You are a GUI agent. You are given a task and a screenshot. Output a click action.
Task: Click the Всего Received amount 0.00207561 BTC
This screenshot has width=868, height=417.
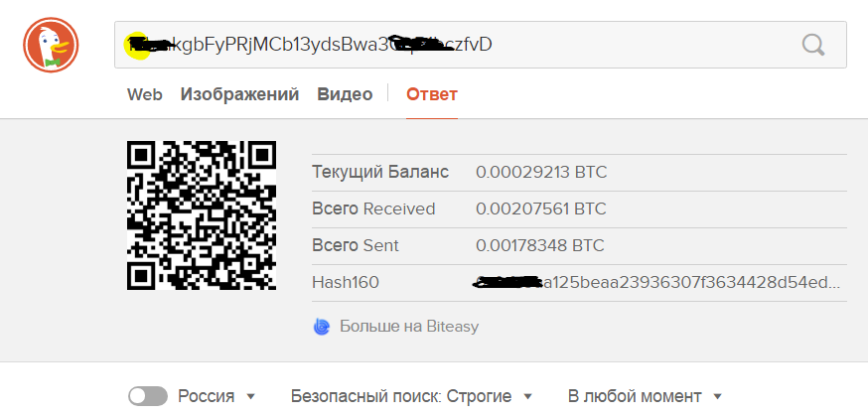point(541,208)
